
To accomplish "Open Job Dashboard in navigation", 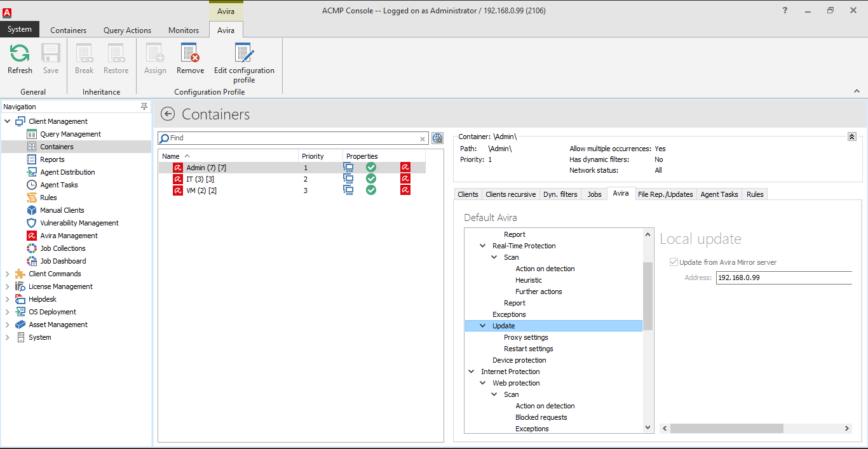I will pyautogui.click(x=63, y=261).
